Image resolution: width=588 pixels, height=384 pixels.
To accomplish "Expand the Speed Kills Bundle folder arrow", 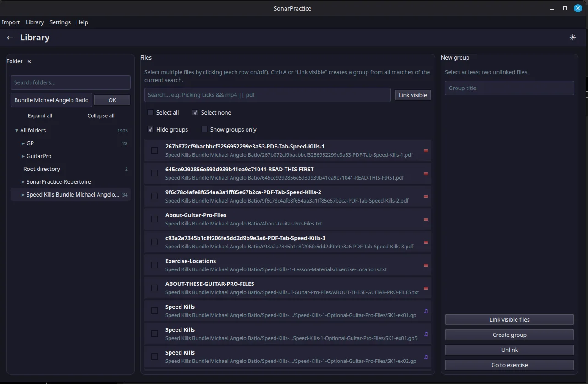I will [x=23, y=195].
